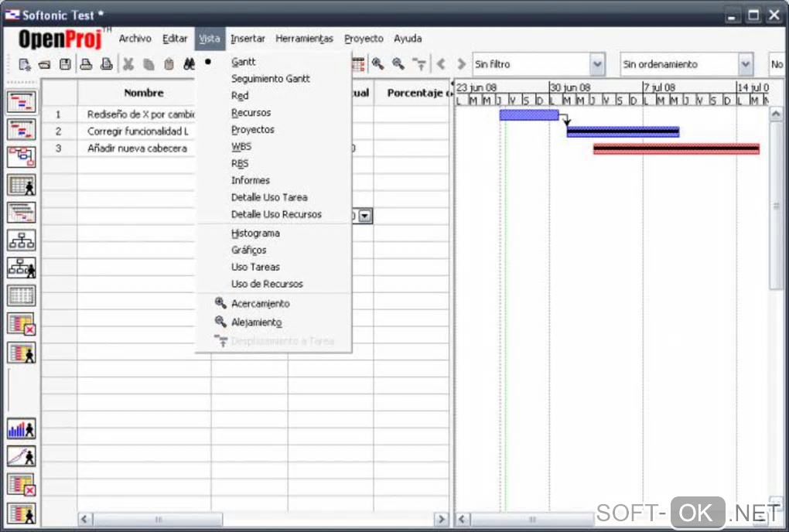
Task: Click task table horizontal scrollbar right arrow
Action: [441, 519]
